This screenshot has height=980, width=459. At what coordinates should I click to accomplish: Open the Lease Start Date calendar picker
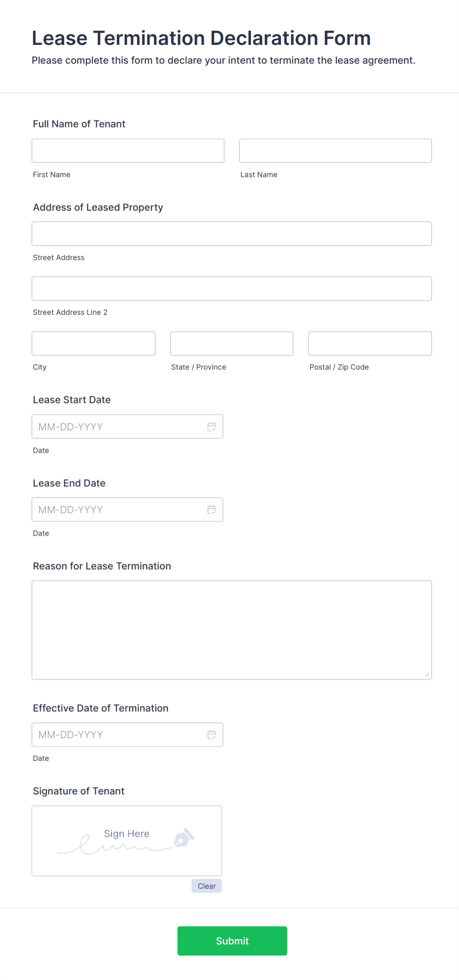point(212,426)
